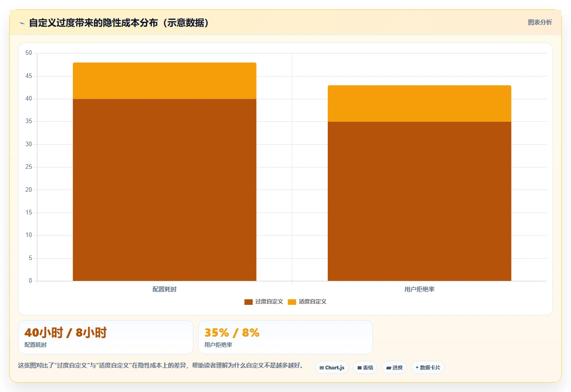This screenshot has height=392, width=571.
Task: Click the 40小时 / 8小时 data card
Action: tap(105, 337)
